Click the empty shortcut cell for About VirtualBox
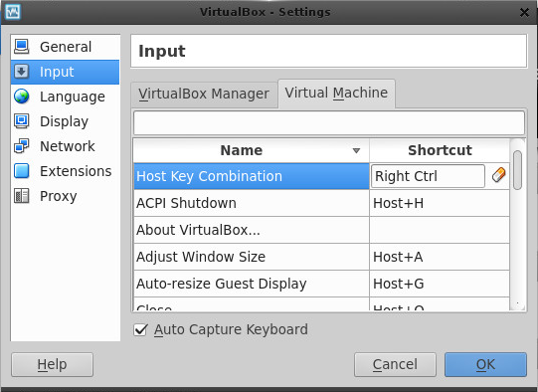Image resolution: width=538 pixels, height=392 pixels. coord(440,230)
